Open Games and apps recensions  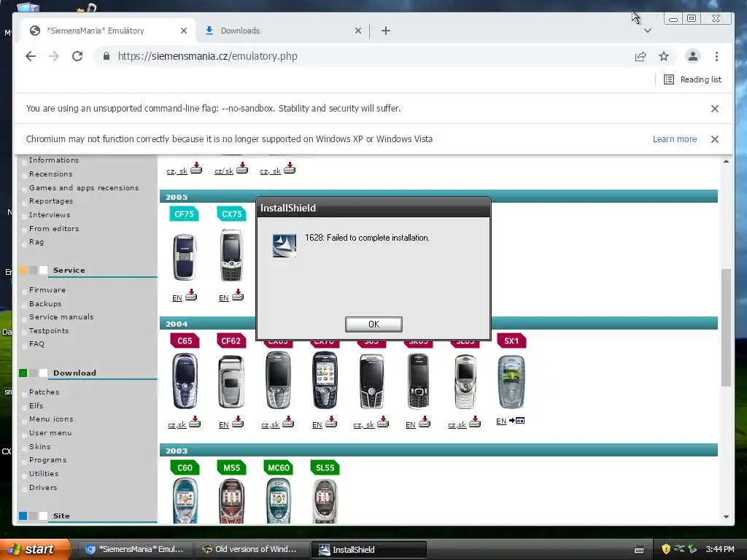84,188
